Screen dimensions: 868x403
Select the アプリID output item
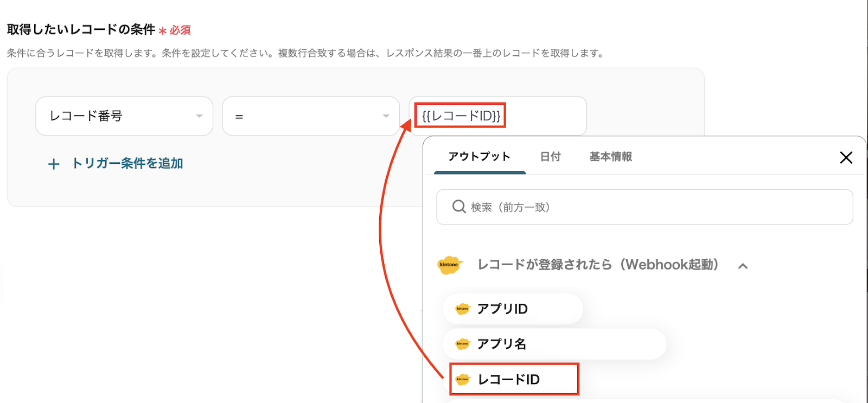[x=513, y=309]
